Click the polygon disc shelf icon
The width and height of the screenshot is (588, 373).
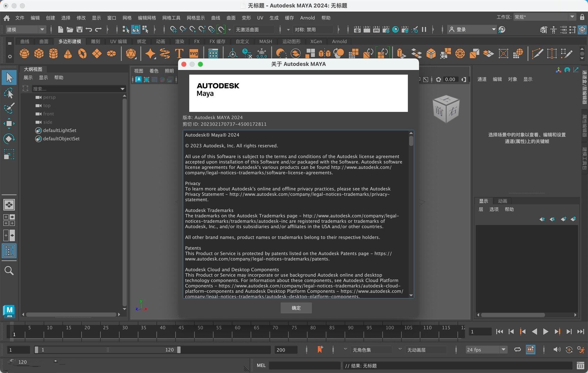(111, 54)
